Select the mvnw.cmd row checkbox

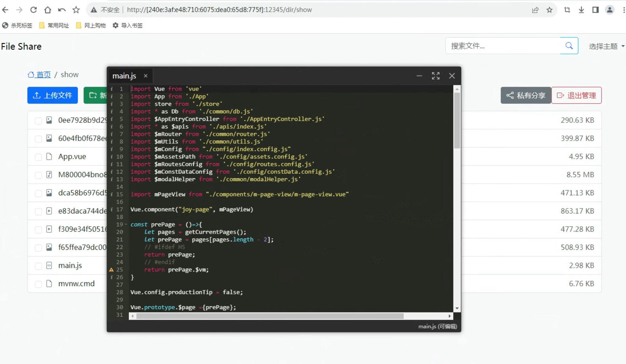coord(38,284)
